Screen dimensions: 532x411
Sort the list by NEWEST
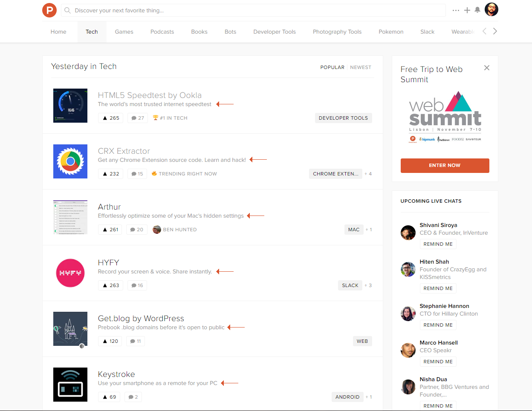pos(361,67)
